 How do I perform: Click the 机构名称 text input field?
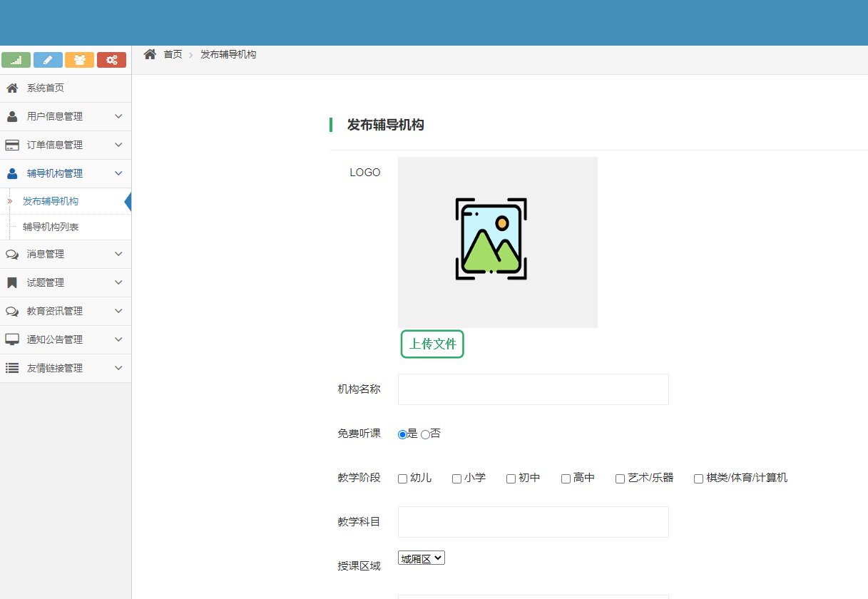(533, 389)
